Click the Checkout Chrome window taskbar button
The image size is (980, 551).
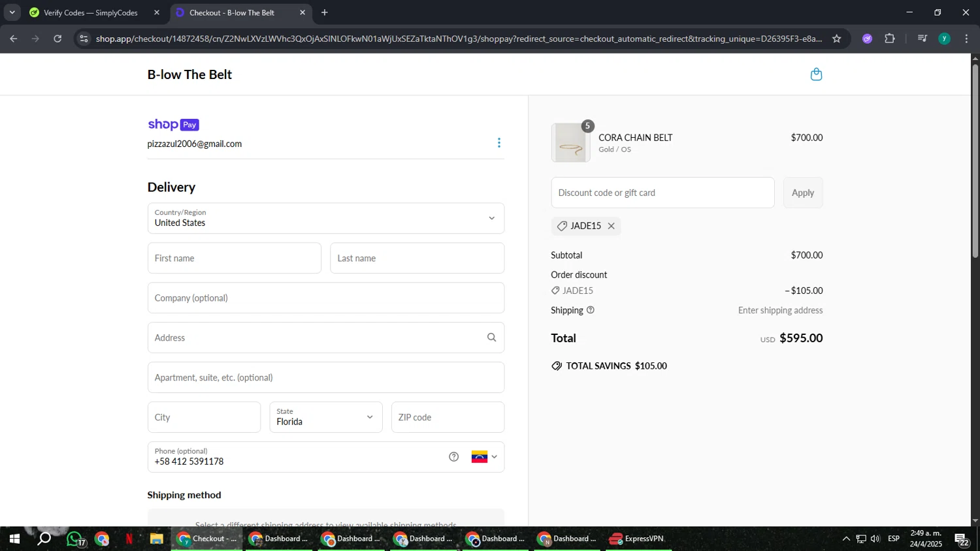[x=206, y=539]
